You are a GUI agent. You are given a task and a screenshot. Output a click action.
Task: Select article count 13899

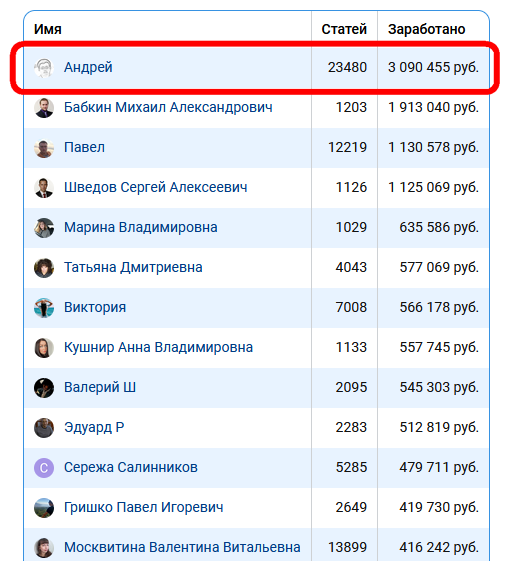[347, 547]
